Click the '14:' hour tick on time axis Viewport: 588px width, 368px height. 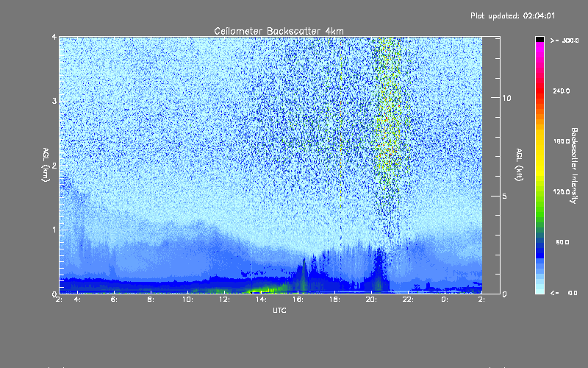coord(261,300)
